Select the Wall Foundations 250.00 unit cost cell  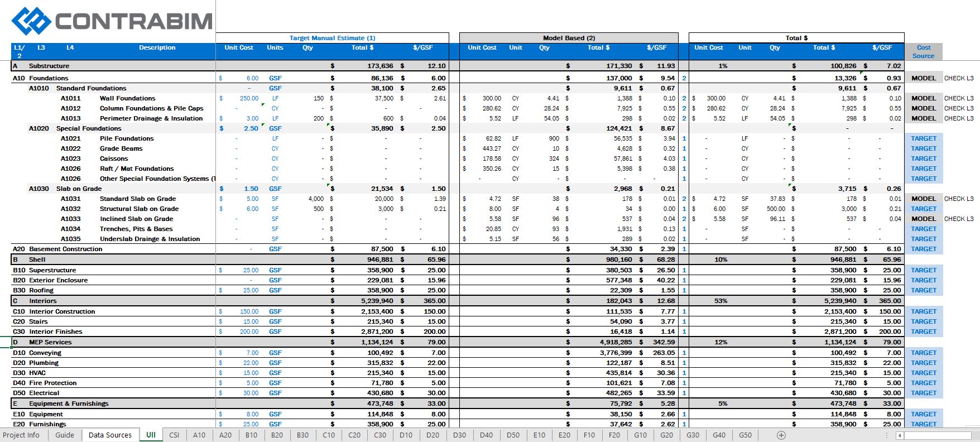pyautogui.click(x=249, y=98)
